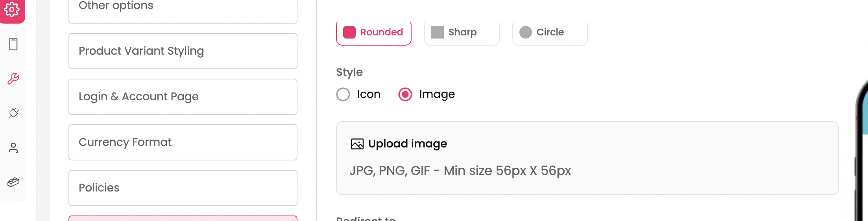The image size is (868, 221).
Task: Go to Login & Account Page settings
Action: click(x=183, y=97)
